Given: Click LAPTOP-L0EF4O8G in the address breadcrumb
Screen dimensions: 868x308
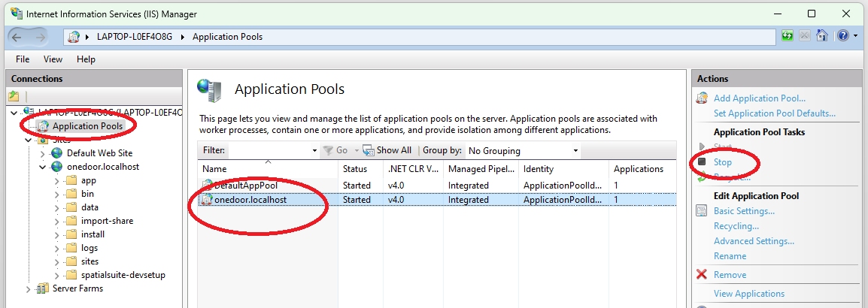Looking at the screenshot, I should tap(133, 37).
